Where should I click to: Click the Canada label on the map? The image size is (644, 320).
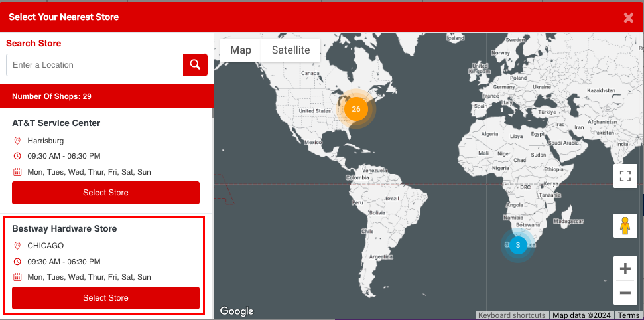click(310, 73)
